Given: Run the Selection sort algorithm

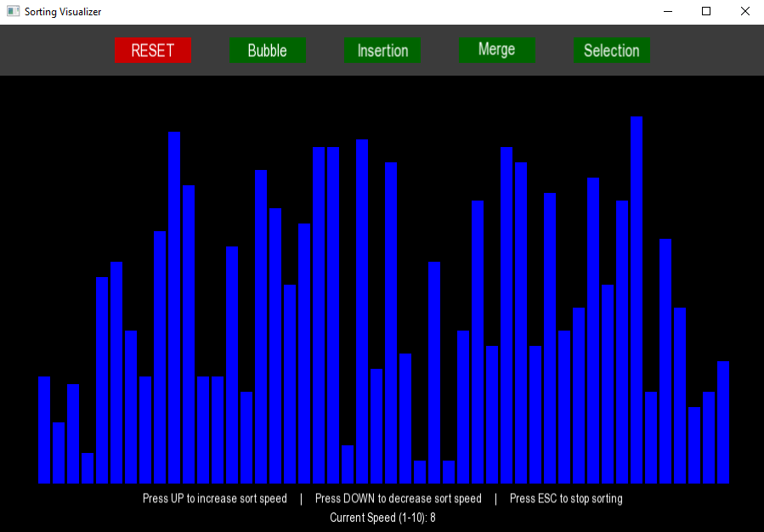Looking at the screenshot, I should [x=612, y=50].
